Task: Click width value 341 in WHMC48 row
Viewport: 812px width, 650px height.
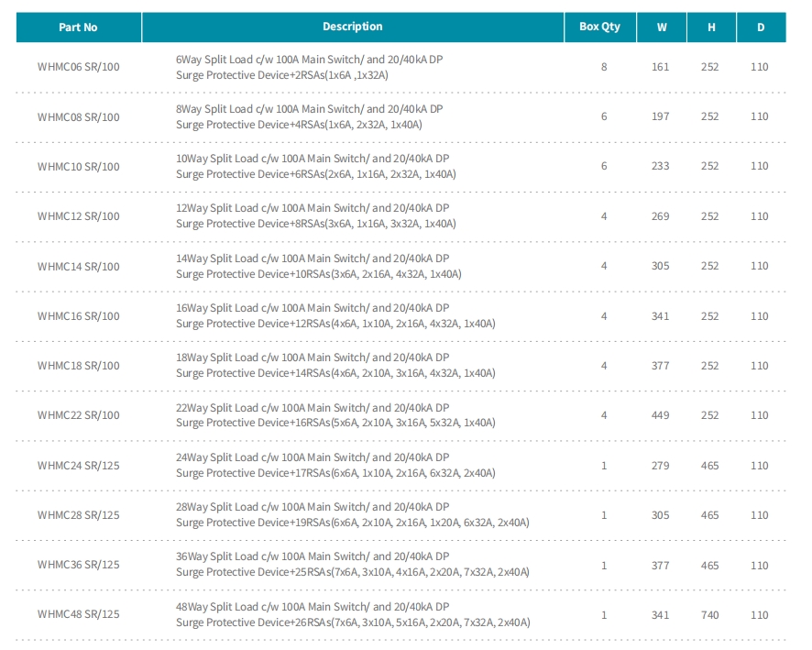Action: (660, 615)
